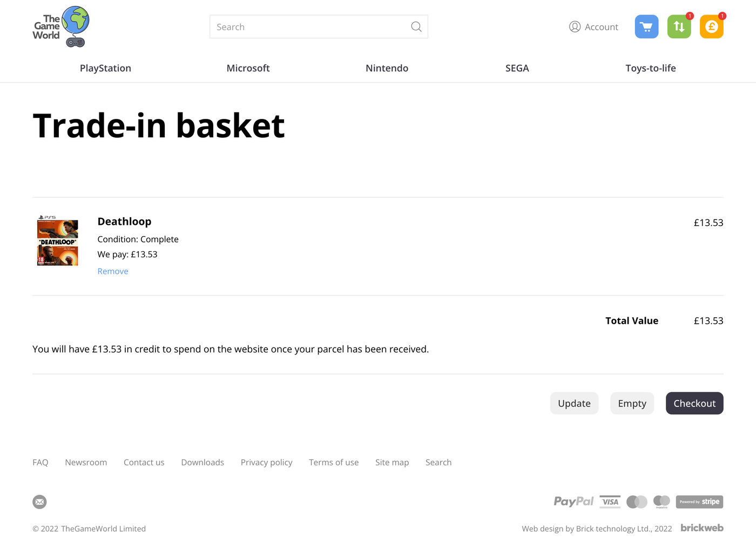Viewport: 756px width, 548px height.
Task: Click the Visa payment logo
Action: coord(610,502)
